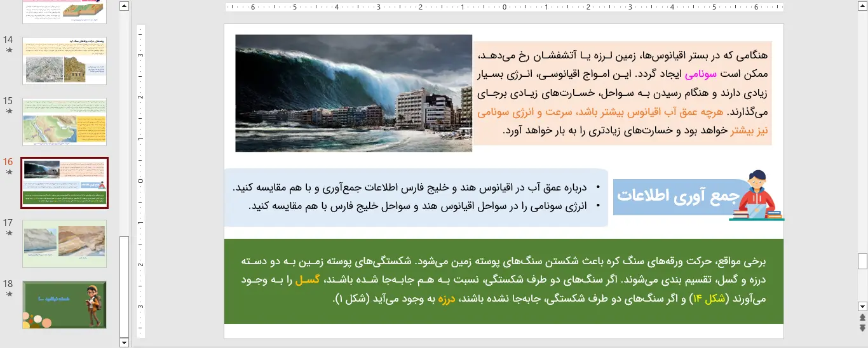This screenshot has width=868, height=348.
Task: Open slide 18 green board thumbnail
Action: tap(64, 305)
